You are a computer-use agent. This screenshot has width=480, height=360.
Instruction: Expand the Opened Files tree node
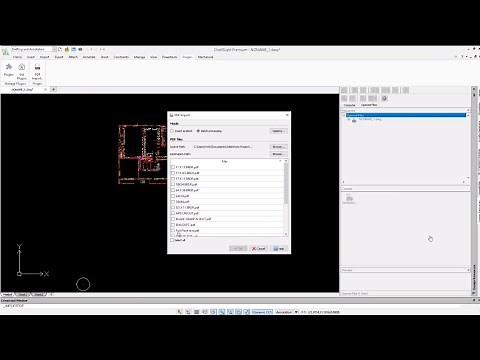[x=344, y=115]
